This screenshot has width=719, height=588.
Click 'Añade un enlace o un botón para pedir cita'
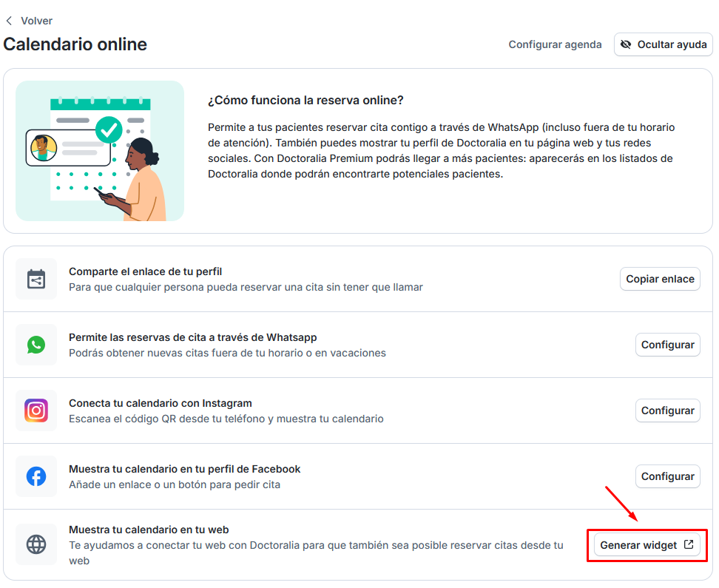coord(175,484)
